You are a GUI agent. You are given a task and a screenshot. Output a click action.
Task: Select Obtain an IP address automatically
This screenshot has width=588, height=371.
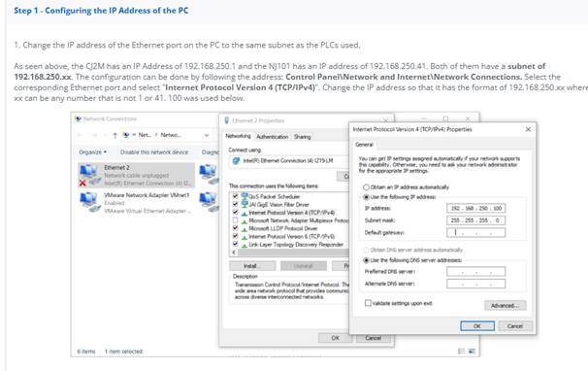pos(366,187)
